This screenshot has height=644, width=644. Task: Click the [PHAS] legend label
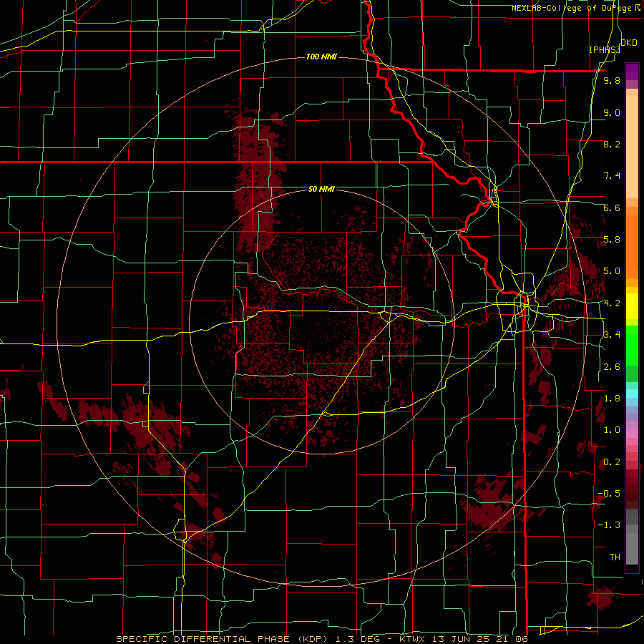[605, 49]
